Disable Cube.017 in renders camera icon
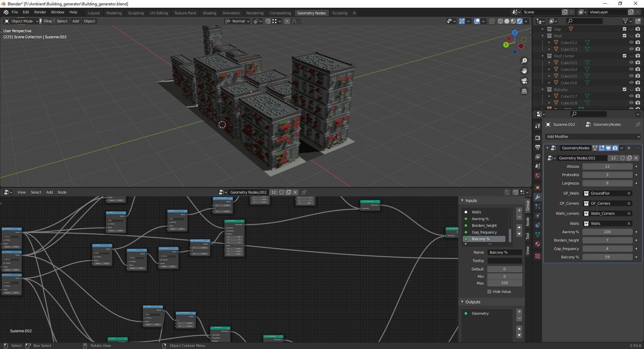This screenshot has height=349, width=644. coord(638,96)
